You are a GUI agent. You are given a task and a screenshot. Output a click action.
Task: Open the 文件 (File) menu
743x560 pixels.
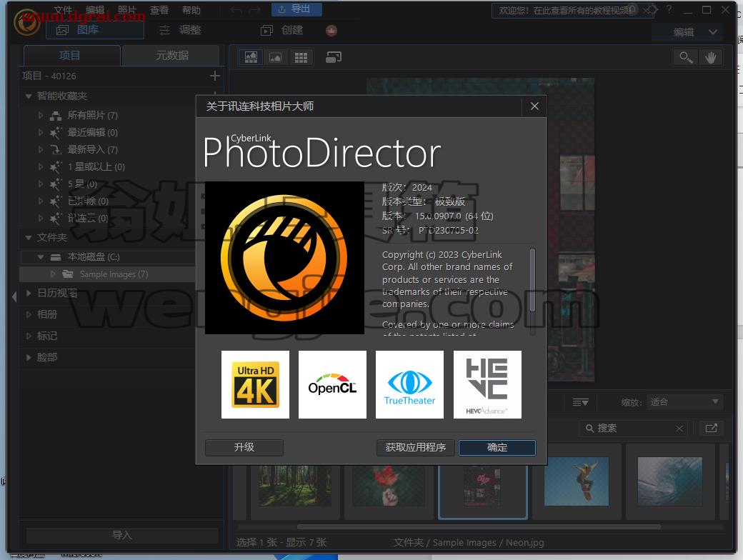[x=63, y=10]
